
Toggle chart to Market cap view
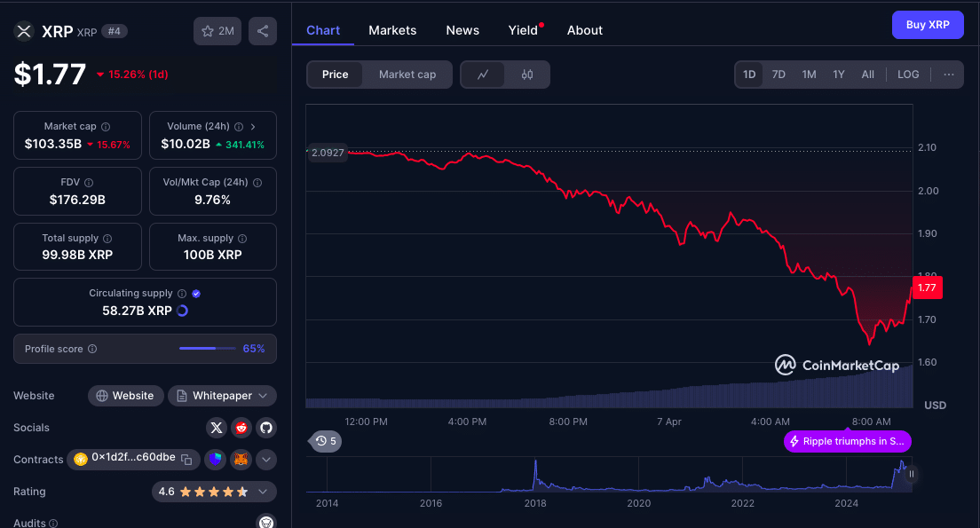click(407, 75)
